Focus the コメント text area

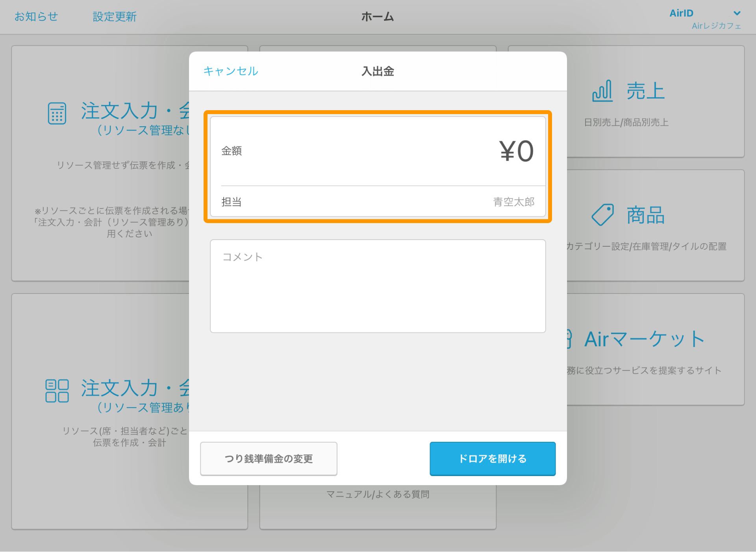[378, 286]
